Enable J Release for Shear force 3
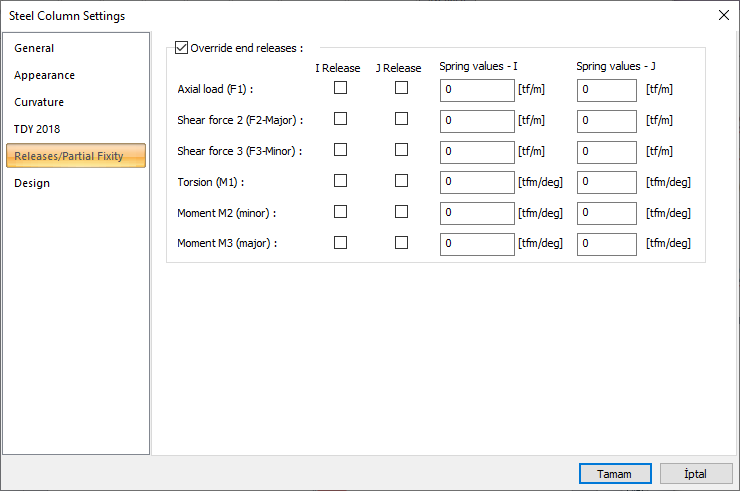Screen dimensions: 740x491 click(401, 150)
